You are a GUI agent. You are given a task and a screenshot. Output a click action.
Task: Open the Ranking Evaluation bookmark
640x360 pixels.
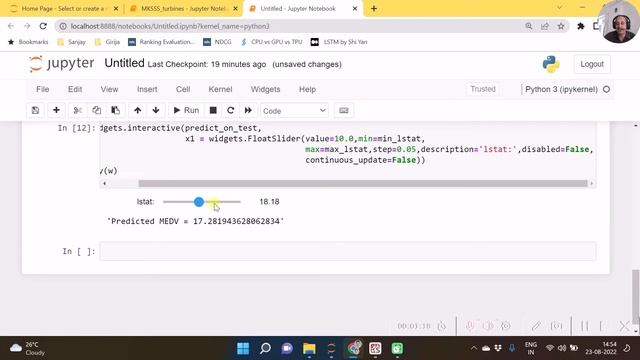coord(161,42)
